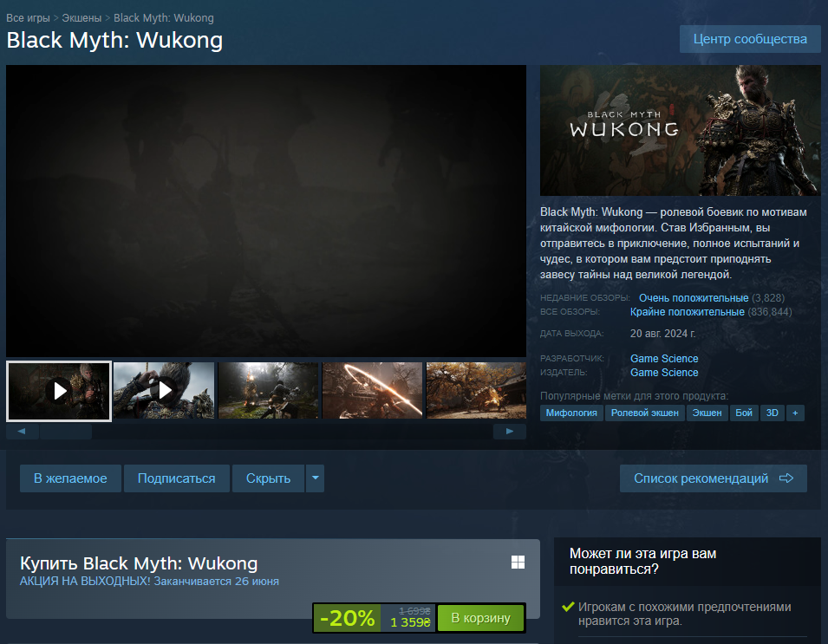Click the main video player area

[x=266, y=211]
